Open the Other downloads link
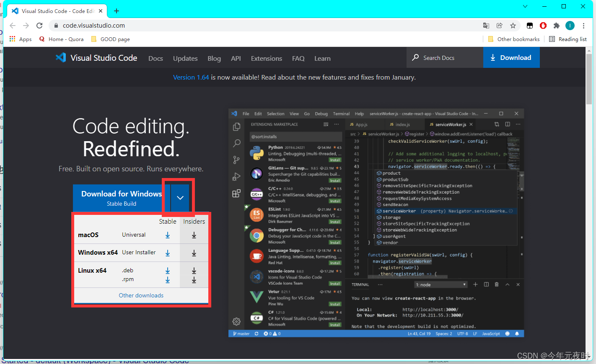596x364 pixels. coord(141,295)
